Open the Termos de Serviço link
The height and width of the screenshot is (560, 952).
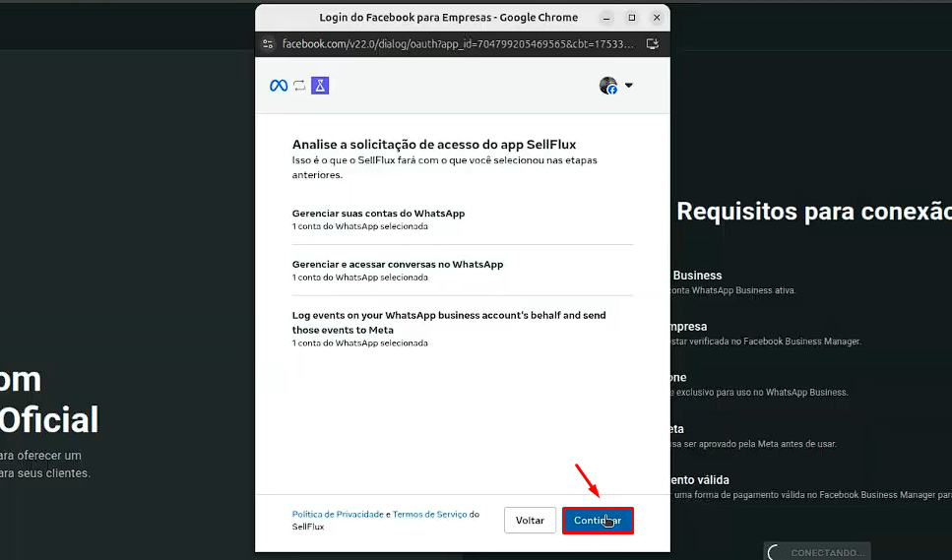(429, 514)
